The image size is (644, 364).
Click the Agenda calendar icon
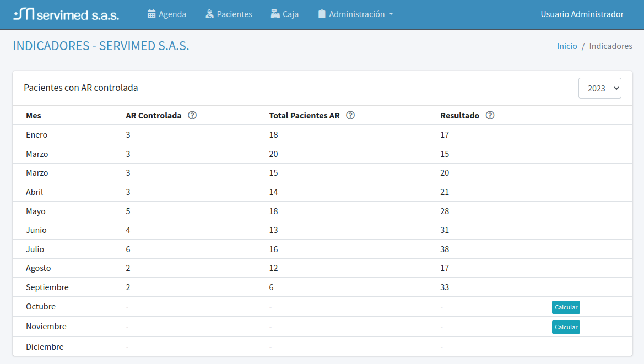coord(151,14)
